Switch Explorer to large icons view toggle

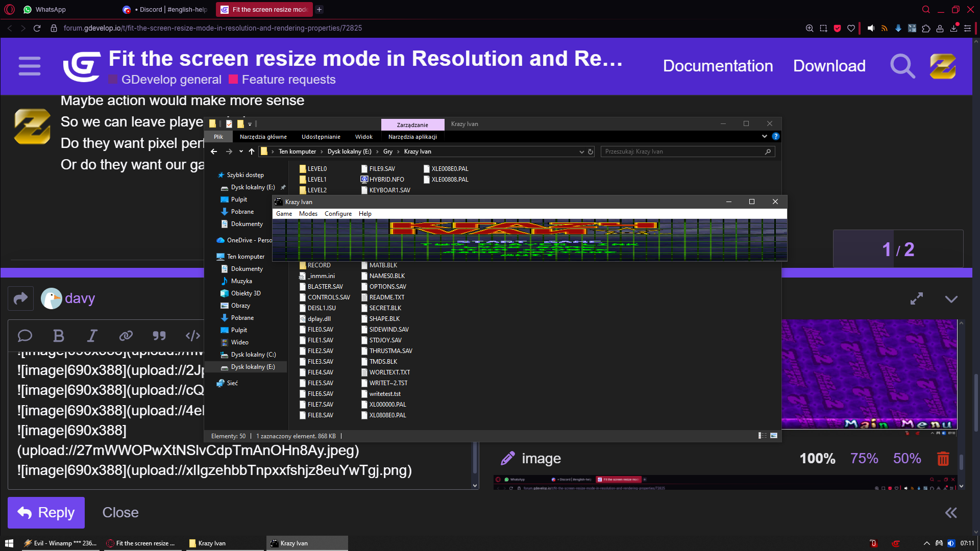[x=774, y=436]
